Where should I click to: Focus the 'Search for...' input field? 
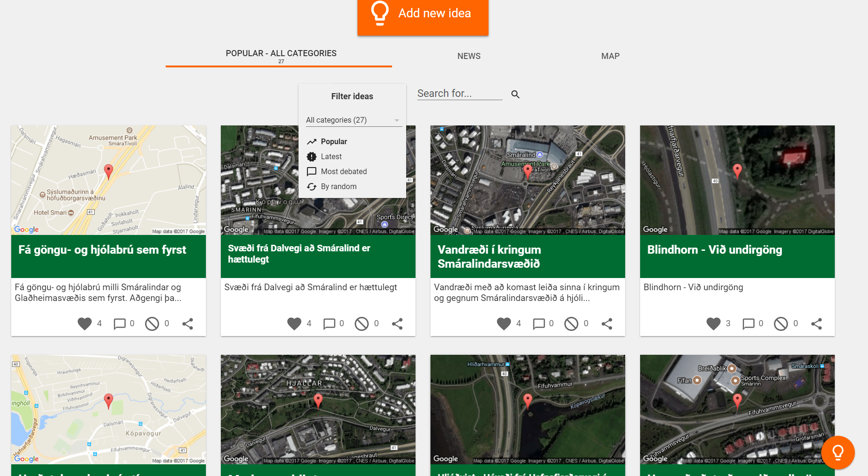[x=459, y=94]
